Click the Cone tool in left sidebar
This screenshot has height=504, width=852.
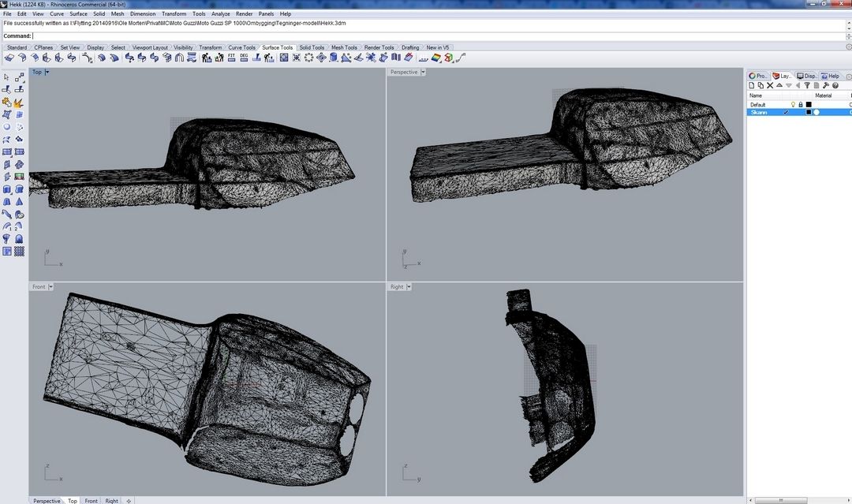pyautogui.click(x=19, y=201)
